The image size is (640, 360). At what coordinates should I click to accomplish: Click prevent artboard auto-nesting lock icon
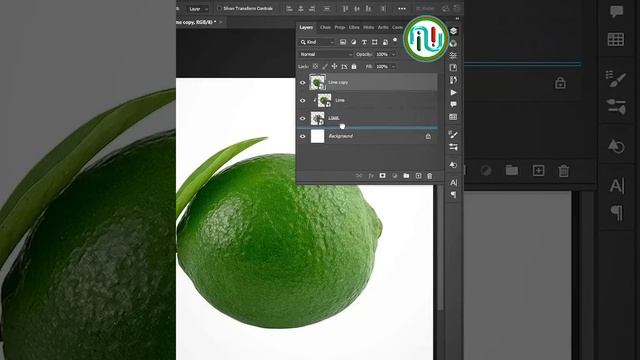[x=344, y=66]
